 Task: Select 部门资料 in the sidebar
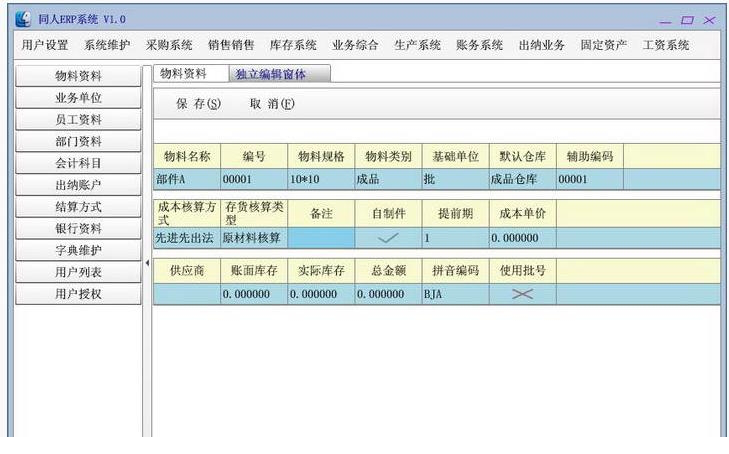pyautogui.click(x=78, y=141)
